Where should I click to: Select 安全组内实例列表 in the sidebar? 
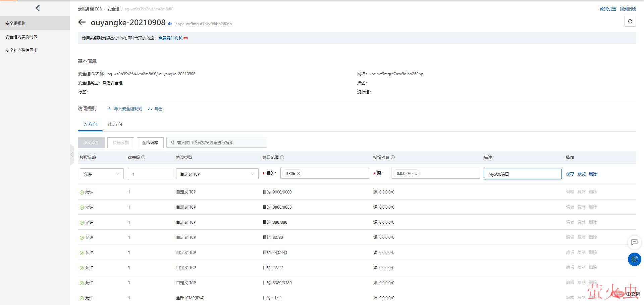pos(21,37)
